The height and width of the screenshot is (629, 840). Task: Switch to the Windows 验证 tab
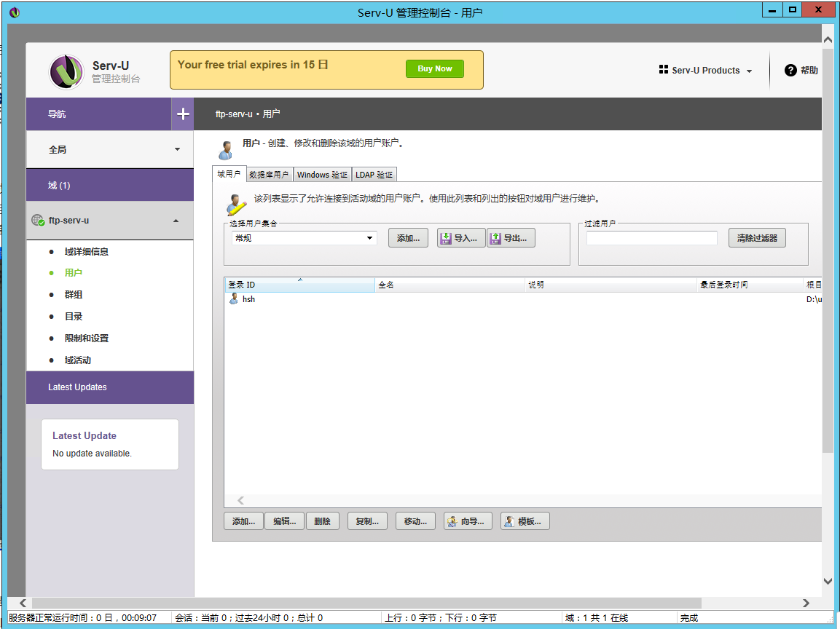click(x=322, y=175)
